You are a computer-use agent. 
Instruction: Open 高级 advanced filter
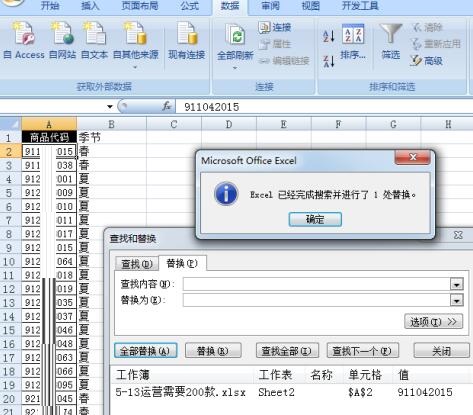click(427, 61)
